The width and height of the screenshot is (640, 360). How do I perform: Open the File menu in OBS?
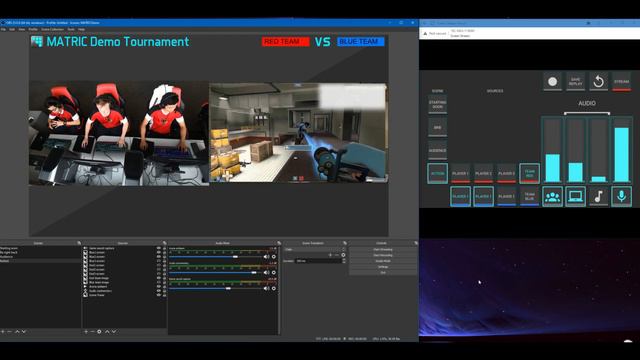tap(3, 29)
